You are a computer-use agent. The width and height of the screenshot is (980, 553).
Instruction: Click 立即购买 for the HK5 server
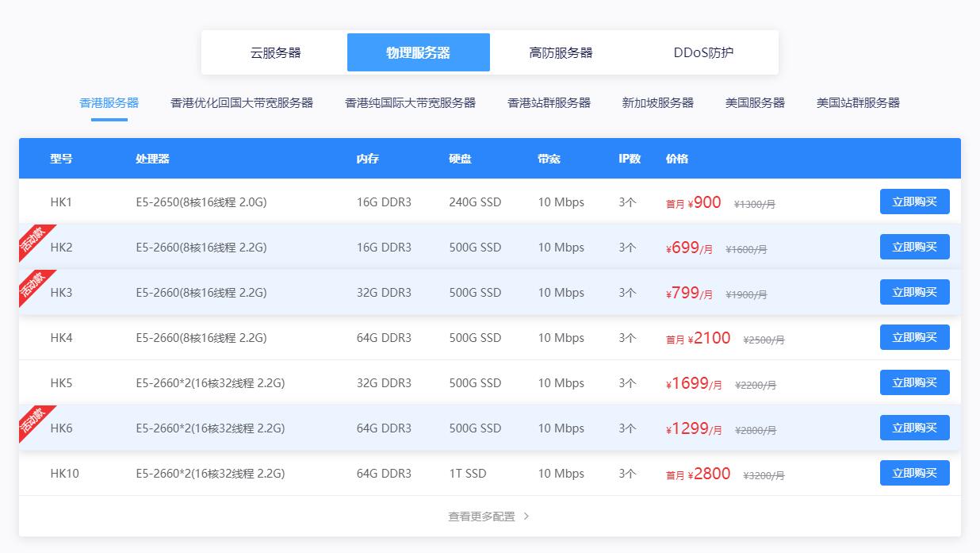pyautogui.click(x=914, y=382)
